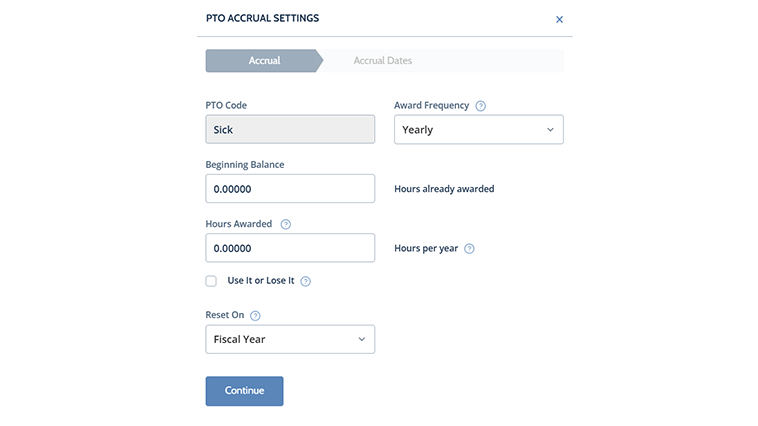758x426 pixels.
Task: Close the PTO Accrual Settings dialog
Action: pyautogui.click(x=559, y=19)
